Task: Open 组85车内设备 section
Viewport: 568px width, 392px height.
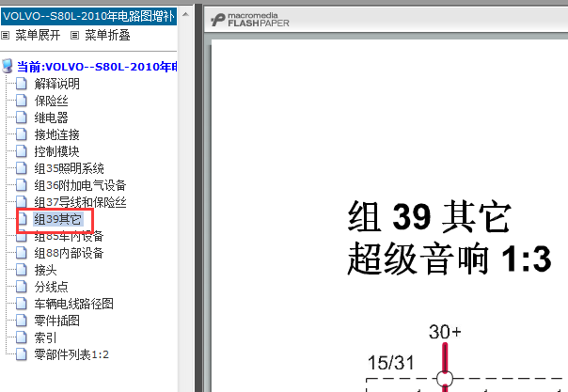Action: coord(69,237)
